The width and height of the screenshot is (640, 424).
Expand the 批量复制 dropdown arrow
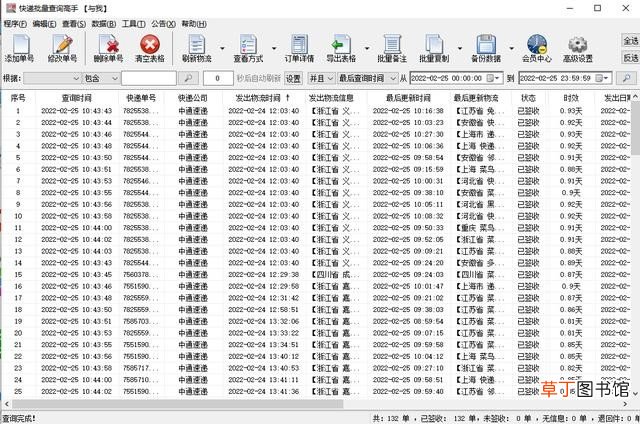pos(460,48)
